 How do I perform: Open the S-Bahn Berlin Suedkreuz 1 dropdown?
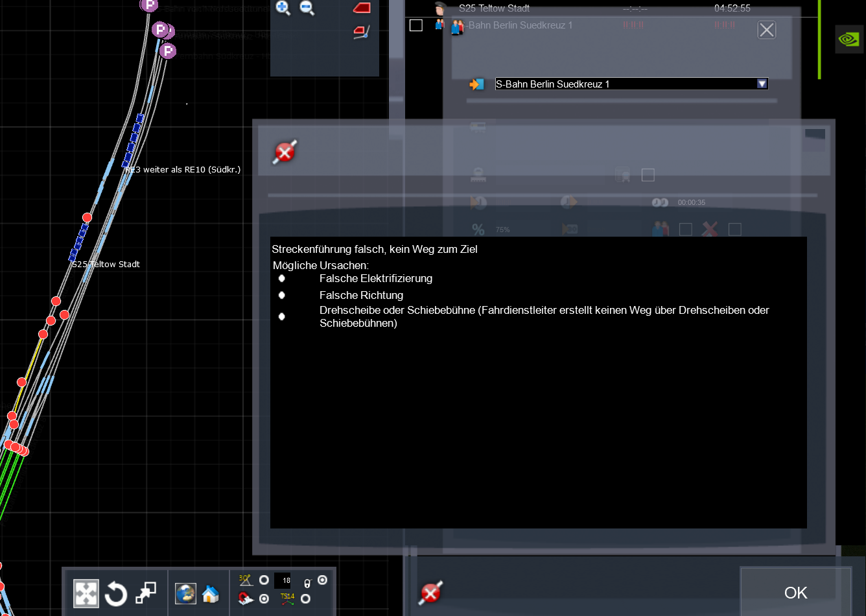pos(762,84)
